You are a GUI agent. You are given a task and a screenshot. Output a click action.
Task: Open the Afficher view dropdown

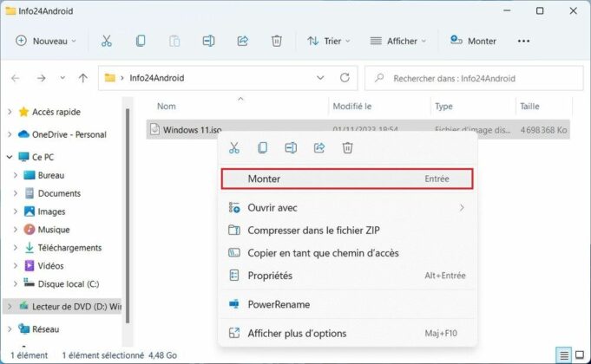[398, 41]
